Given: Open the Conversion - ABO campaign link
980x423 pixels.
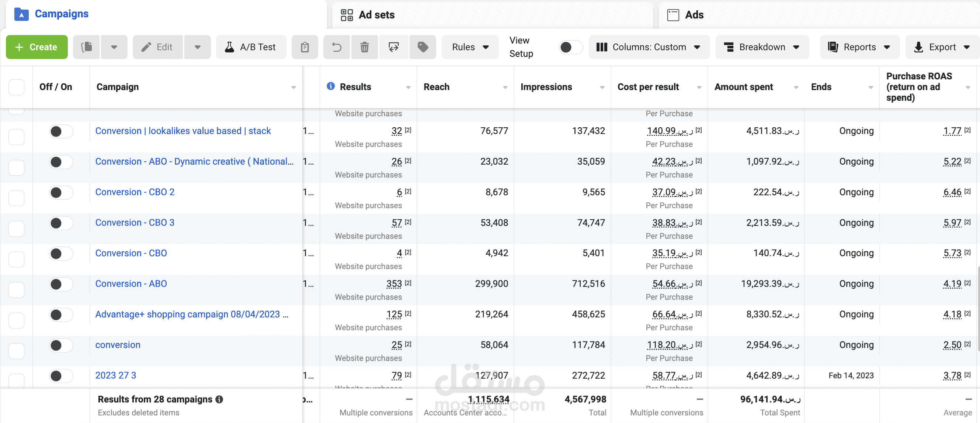Looking at the screenshot, I should click(x=131, y=284).
